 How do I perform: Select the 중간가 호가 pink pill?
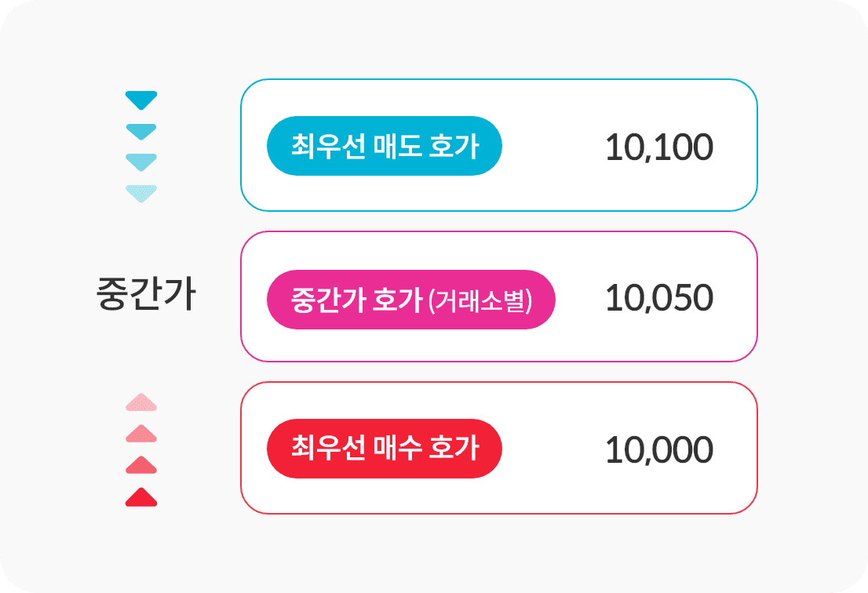coord(410,300)
